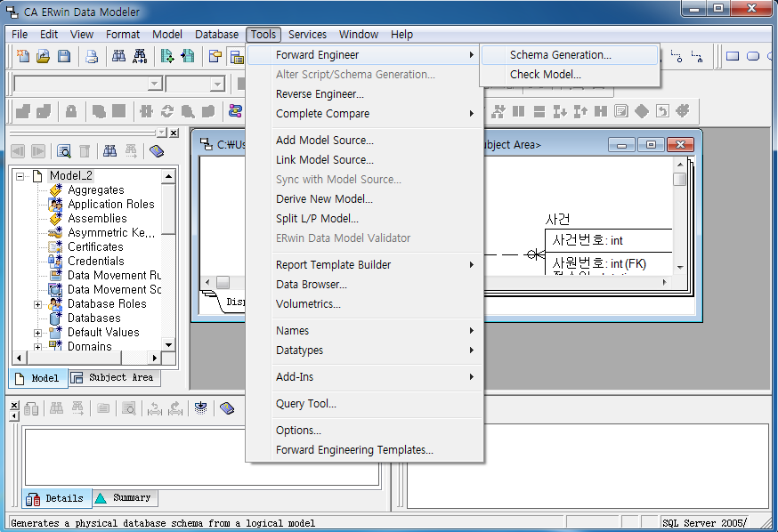
Task: Open the Format menu
Action: (x=123, y=34)
